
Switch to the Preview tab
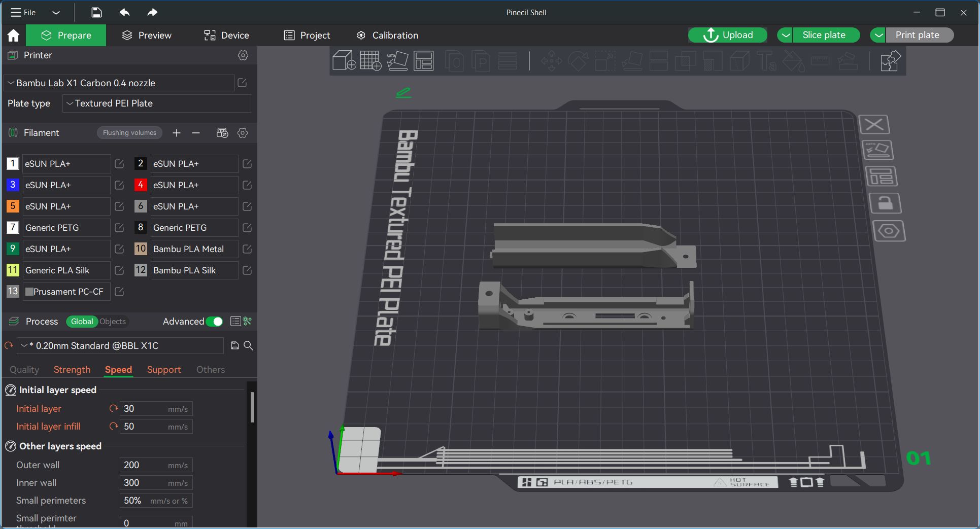tap(147, 36)
